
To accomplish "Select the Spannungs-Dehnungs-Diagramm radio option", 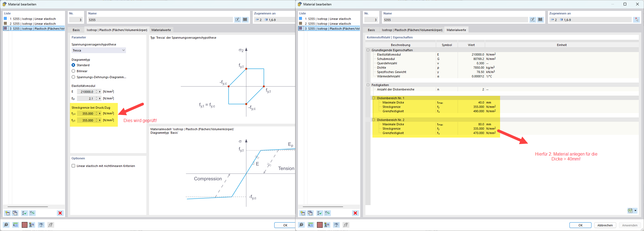I will (x=73, y=77).
